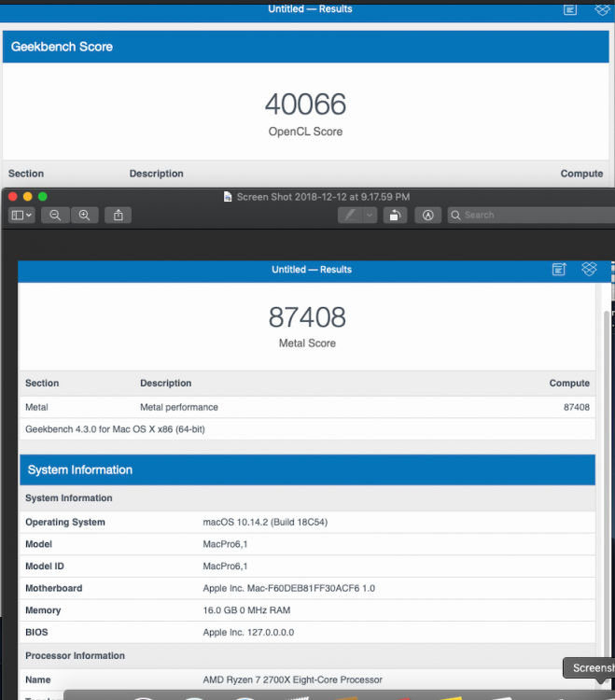Click the macOS 10.14.2 (Build 18C54) value
This screenshot has width=615, height=700.
(x=265, y=523)
